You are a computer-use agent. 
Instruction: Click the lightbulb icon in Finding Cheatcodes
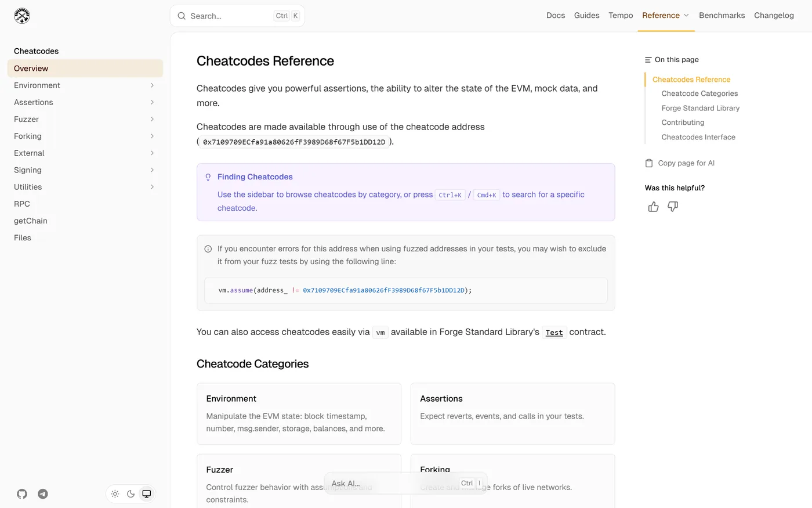pyautogui.click(x=208, y=177)
